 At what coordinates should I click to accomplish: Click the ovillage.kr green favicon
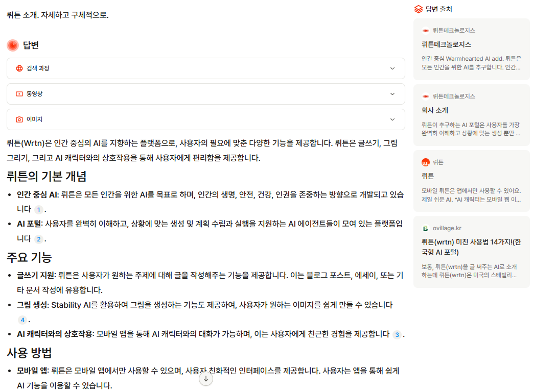(425, 228)
